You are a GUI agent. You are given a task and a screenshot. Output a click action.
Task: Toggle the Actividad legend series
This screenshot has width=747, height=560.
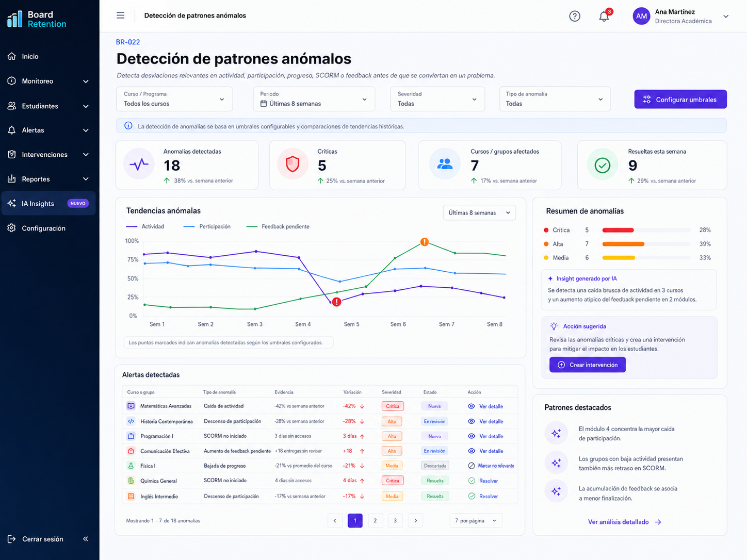pyautogui.click(x=145, y=226)
